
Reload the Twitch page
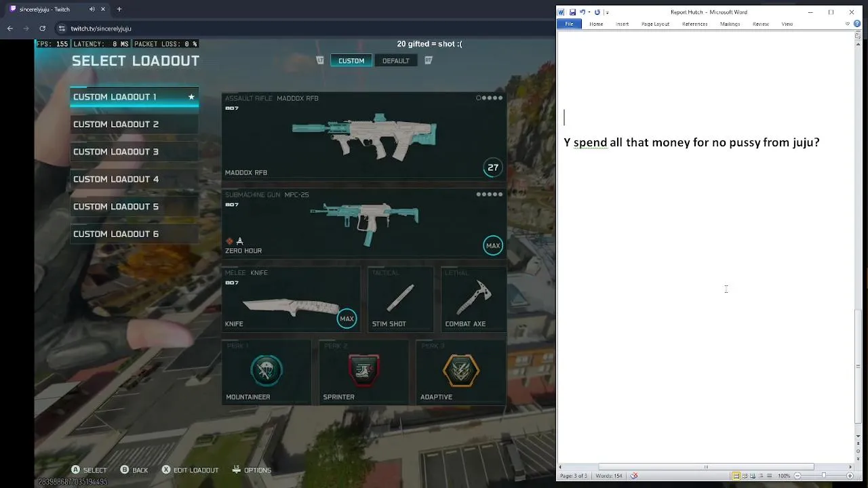pyautogui.click(x=43, y=28)
